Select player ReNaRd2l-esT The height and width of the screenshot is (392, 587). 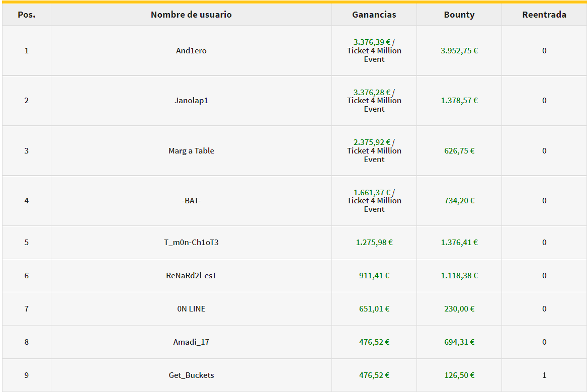click(x=191, y=276)
